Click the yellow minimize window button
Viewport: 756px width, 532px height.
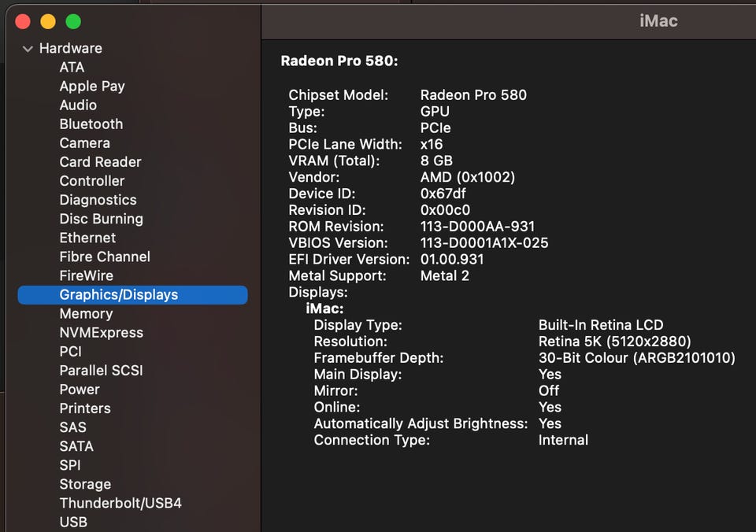(48, 21)
